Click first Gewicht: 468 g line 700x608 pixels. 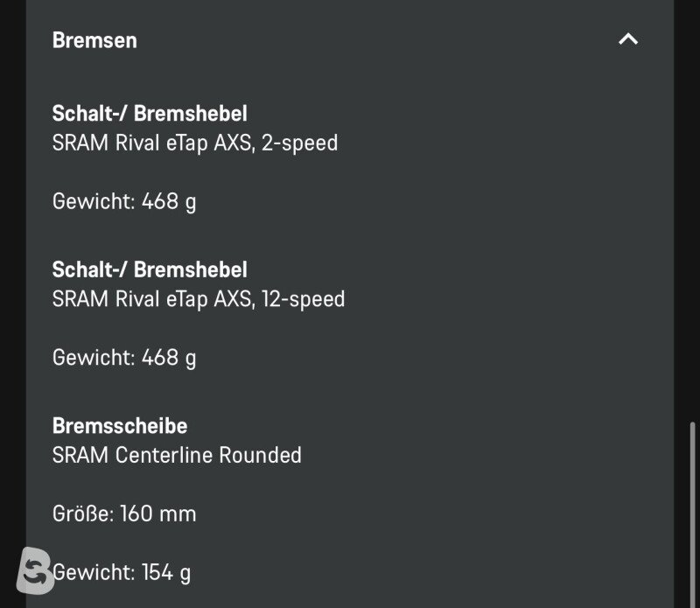(x=124, y=202)
